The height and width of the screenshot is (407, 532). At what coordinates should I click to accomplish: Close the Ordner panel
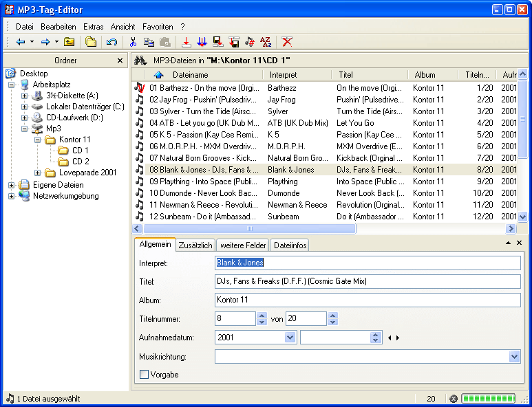120,60
